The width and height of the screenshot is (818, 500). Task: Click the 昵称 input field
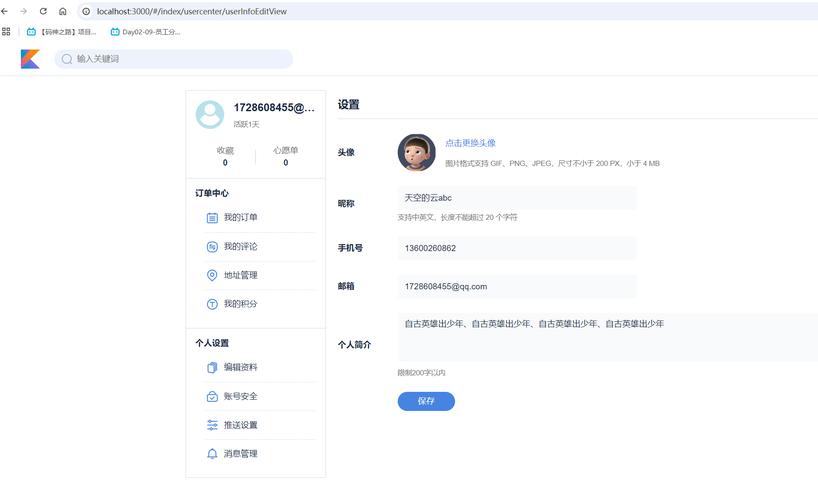(516, 198)
